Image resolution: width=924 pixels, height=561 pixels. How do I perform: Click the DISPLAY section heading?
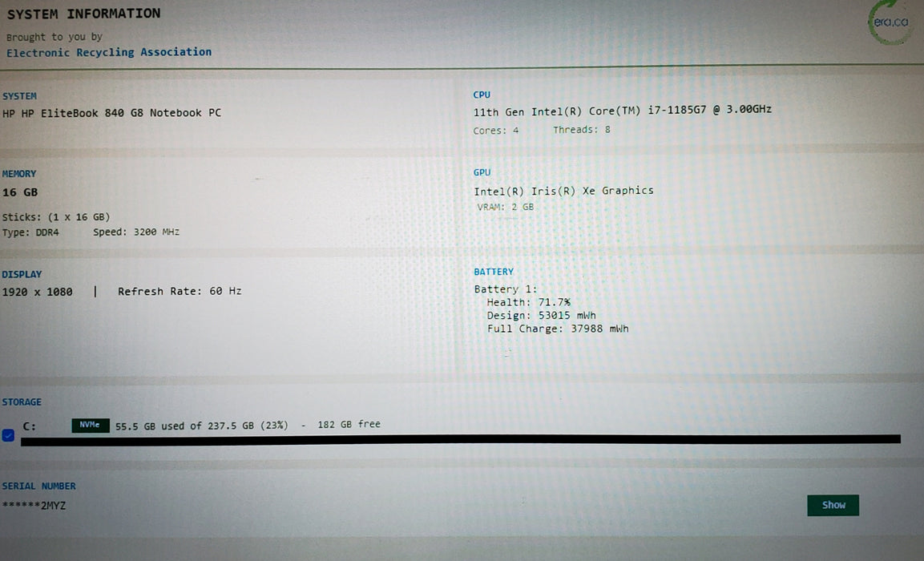click(x=22, y=275)
